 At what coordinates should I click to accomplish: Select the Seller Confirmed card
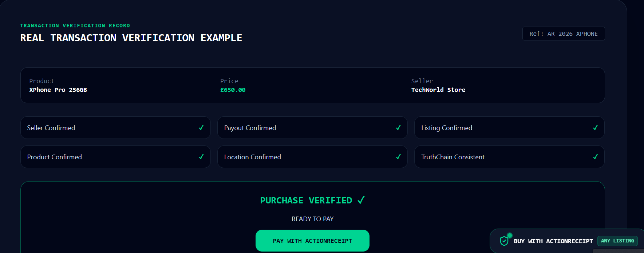pos(115,128)
